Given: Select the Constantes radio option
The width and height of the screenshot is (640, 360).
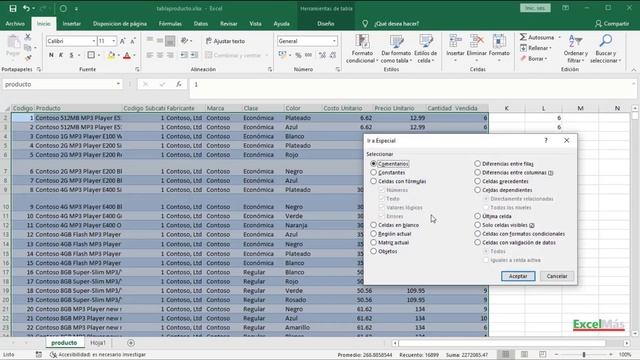Looking at the screenshot, I should tap(373, 172).
